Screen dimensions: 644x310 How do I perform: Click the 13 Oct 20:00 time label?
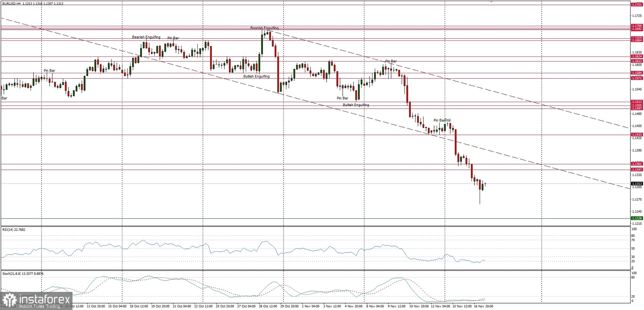(96, 306)
